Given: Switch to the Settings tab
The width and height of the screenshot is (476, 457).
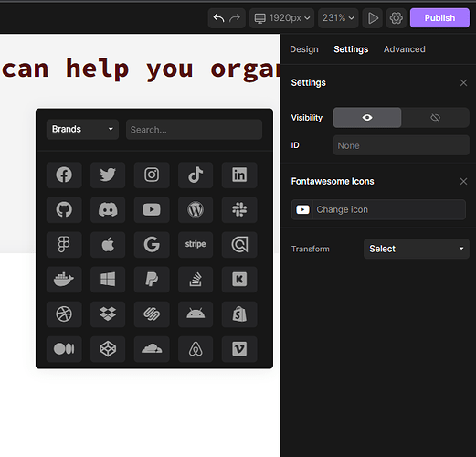Looking at the screenshot, I should (x=351, y=49).
